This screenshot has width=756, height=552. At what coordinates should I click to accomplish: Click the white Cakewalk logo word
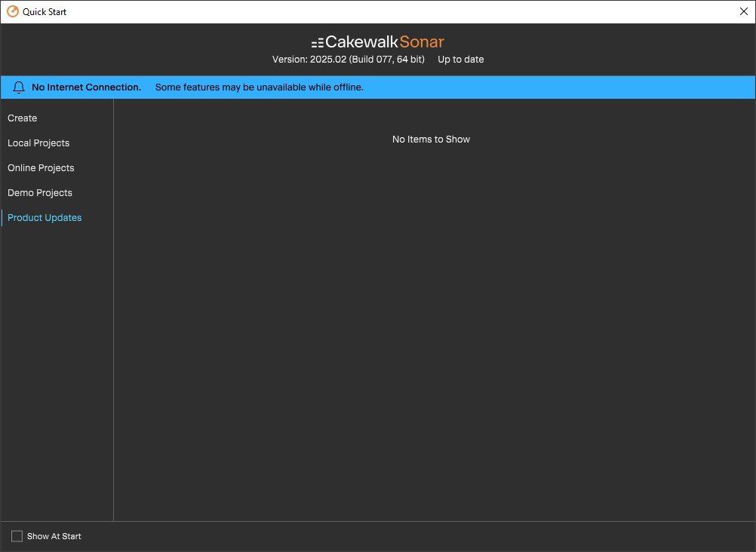(x=361, y=42)
